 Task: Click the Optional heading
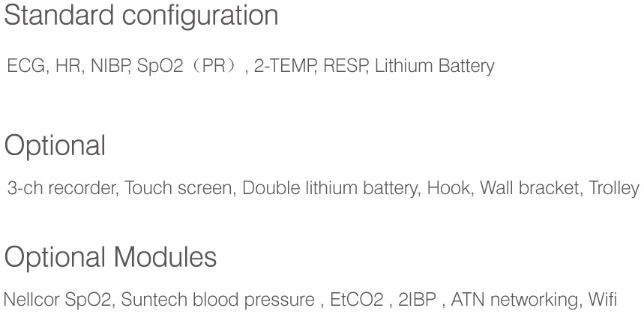tap(55, 145)
